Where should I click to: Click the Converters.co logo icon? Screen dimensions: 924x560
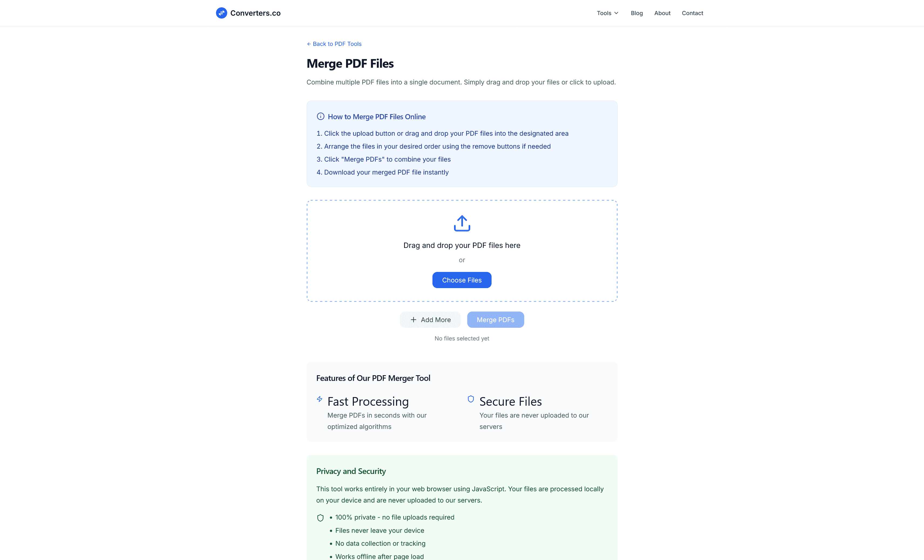[221, 13]
